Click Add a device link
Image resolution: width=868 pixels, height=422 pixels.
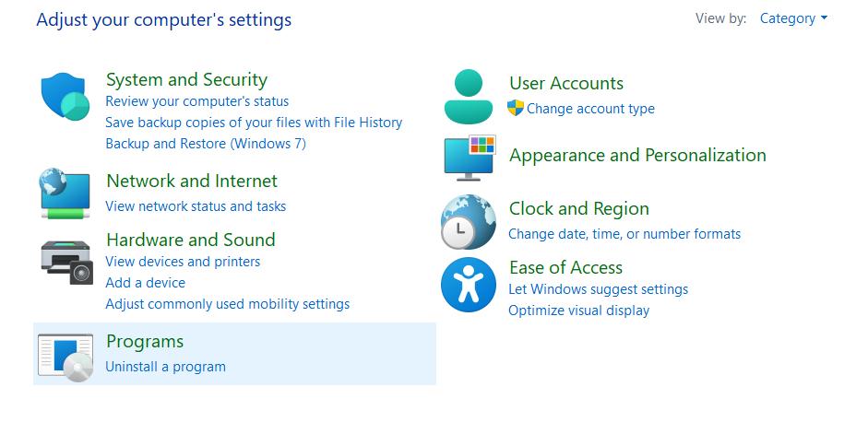tap(145, 283)
